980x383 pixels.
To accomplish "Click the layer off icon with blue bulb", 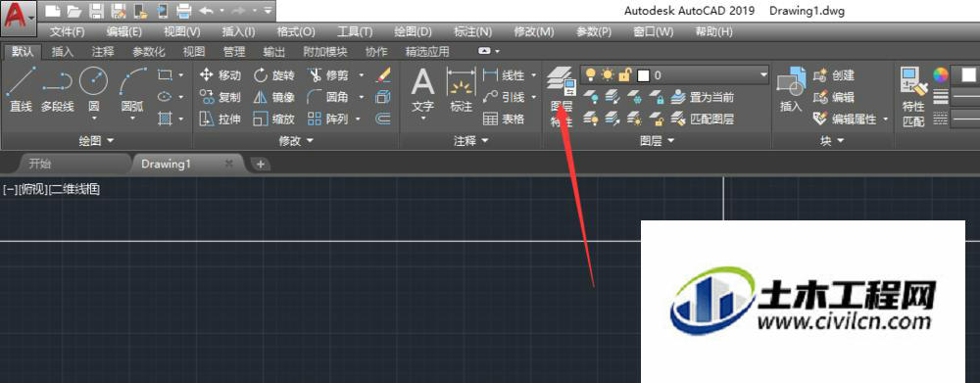I will (x=591, y=97).
